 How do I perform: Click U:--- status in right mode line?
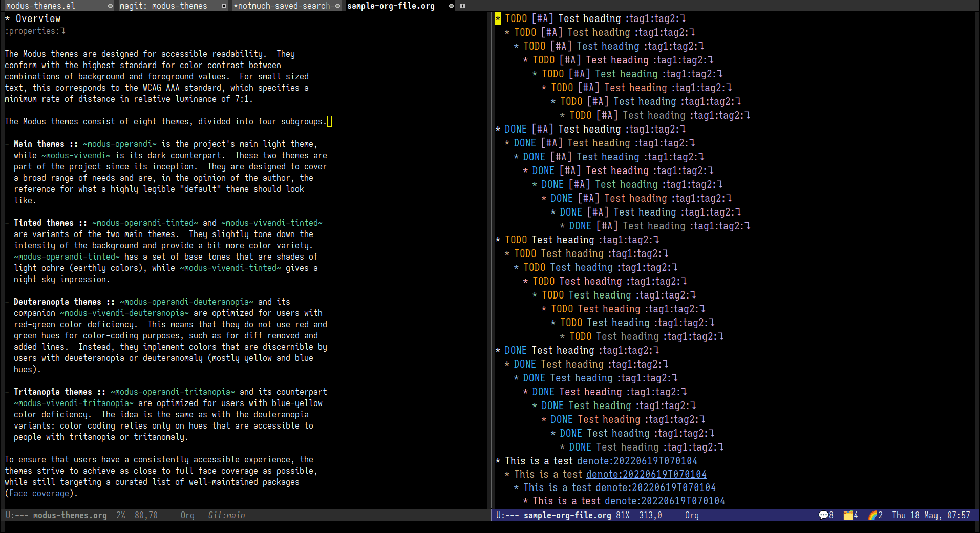click(507, 515)
